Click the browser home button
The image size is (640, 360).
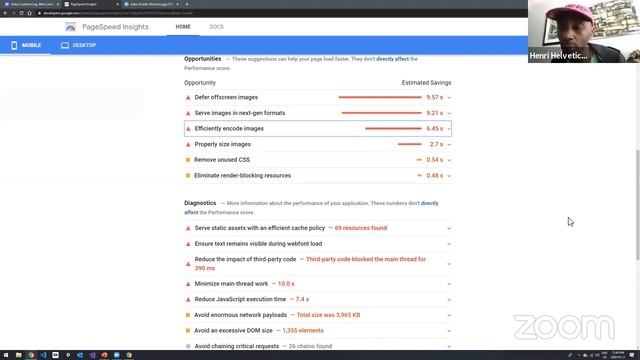click(x=29, y=13)
